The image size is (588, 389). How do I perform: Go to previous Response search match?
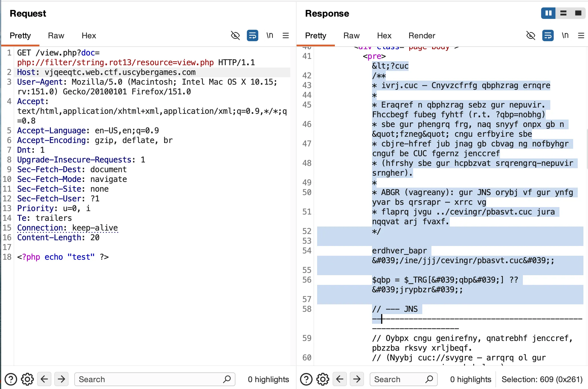click(x=340, y=379)
